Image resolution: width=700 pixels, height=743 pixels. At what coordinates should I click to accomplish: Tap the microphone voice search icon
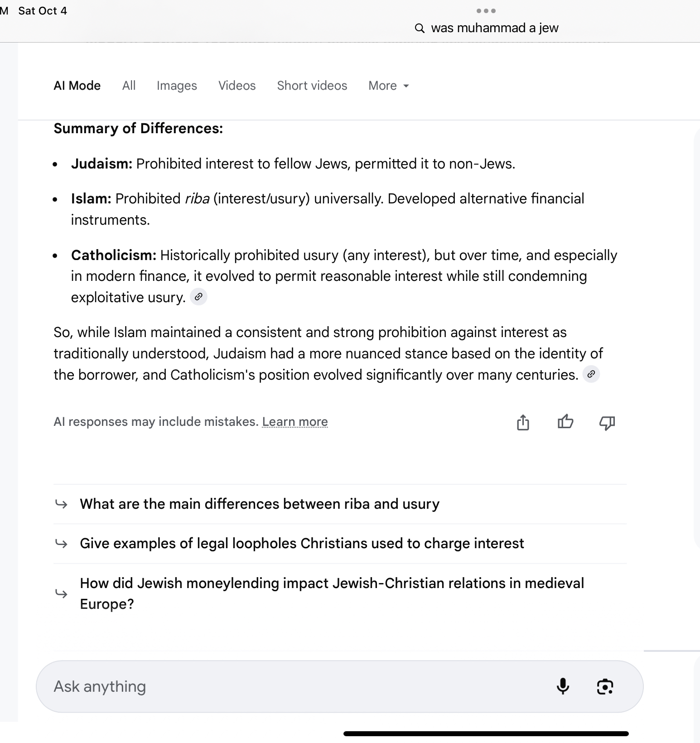click(x=563, y=686)
